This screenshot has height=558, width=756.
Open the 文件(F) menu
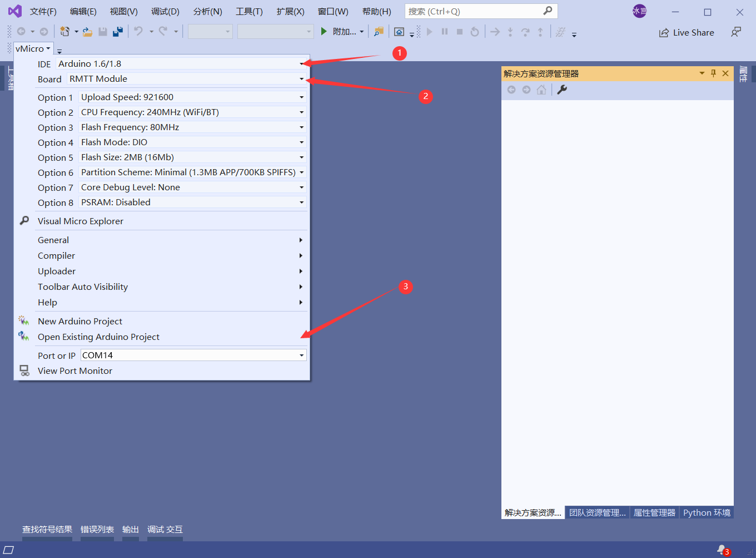[x=43, y=11]
